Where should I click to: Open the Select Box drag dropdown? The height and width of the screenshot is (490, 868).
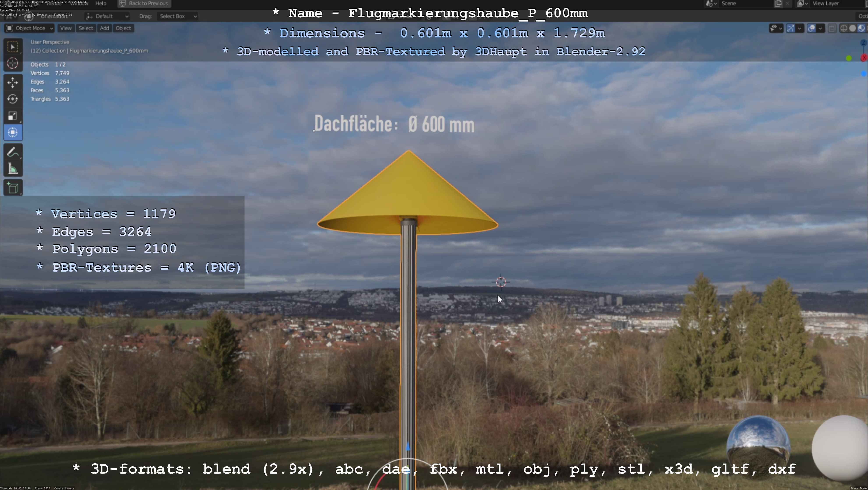click(x=177, y=16)
